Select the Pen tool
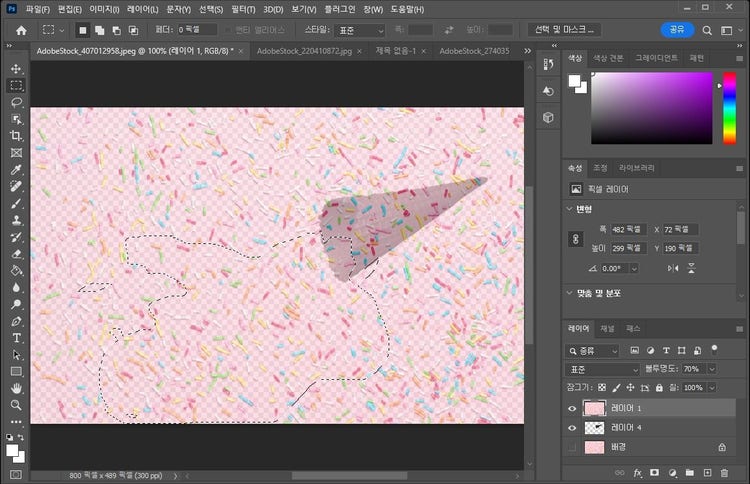Viewport: 750px width, 484px height. pyautogui.click(x=16, y=321)
